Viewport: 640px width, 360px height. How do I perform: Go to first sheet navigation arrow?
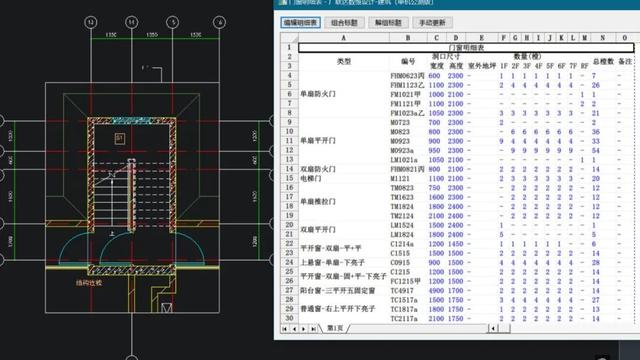(285, 329)
